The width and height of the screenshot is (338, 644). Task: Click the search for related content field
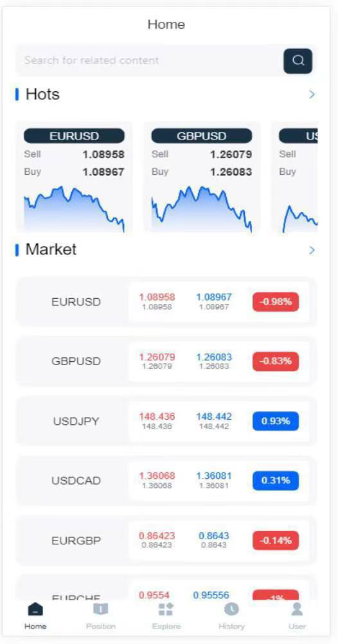[x=148, y=60]
